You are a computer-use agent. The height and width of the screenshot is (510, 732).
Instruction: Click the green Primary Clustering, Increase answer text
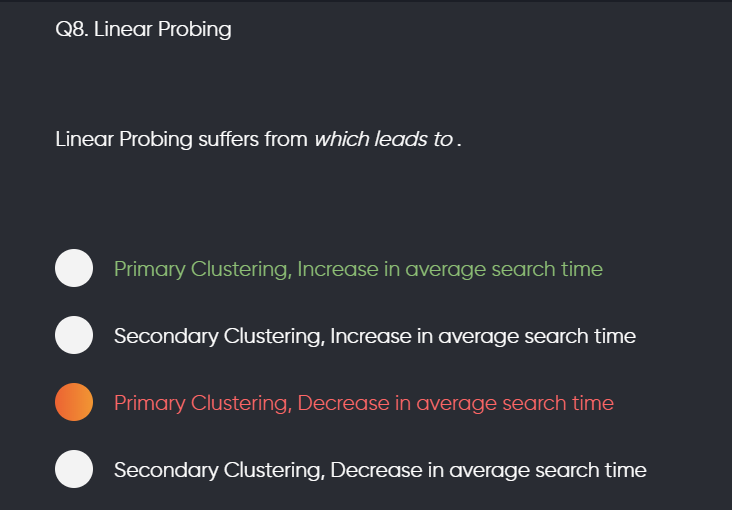358,269
